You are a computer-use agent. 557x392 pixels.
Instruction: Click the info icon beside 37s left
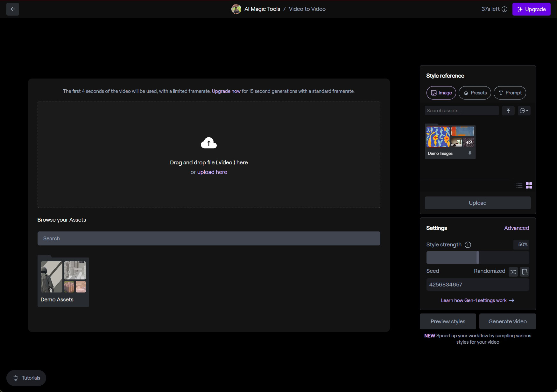[504, 9]
